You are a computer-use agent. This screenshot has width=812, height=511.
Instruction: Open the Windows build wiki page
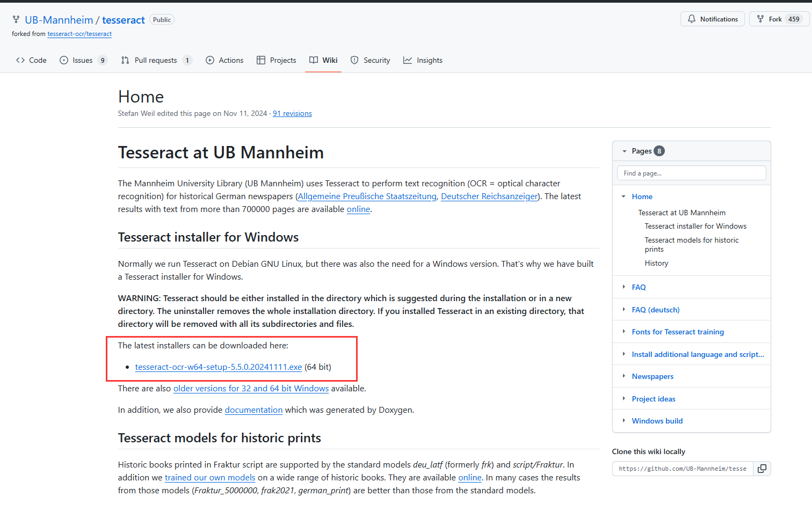657,421
